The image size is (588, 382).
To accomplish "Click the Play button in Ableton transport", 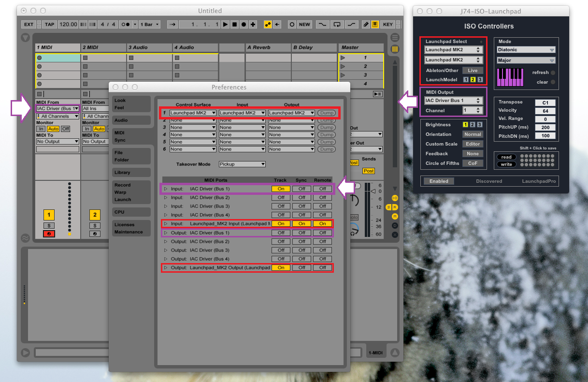I will [225, 24].
